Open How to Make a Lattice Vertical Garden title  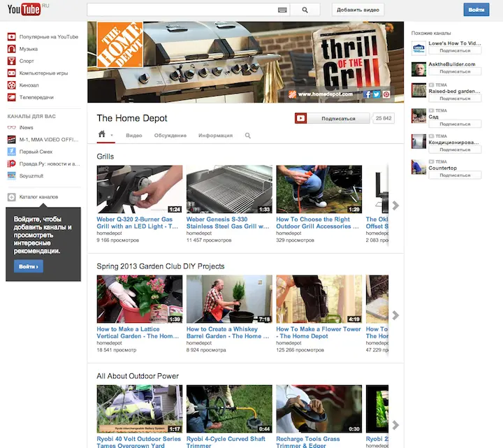tap(138, 333)
